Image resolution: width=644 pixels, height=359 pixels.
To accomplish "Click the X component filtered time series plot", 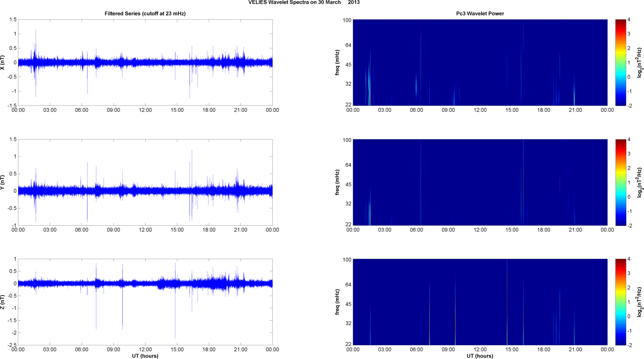I will [x=145, y=62].
